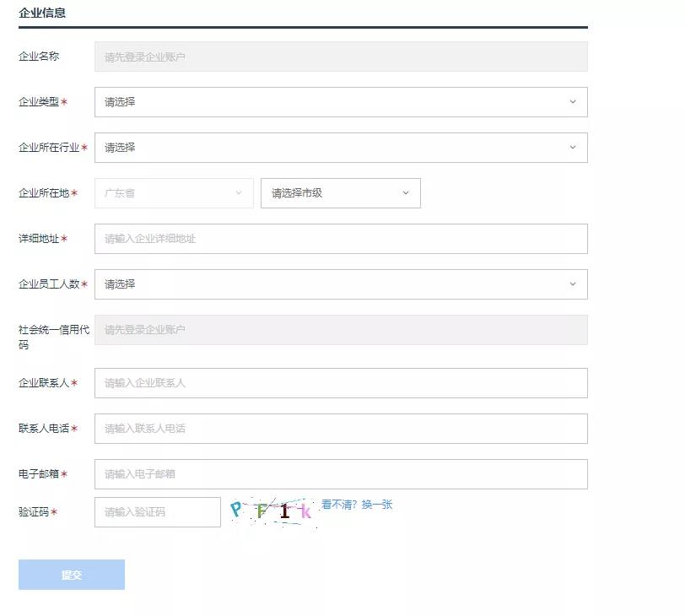Viewport: 685px width, 616px height.
Task: Click the 验证码 label
Action: [34, 511]
